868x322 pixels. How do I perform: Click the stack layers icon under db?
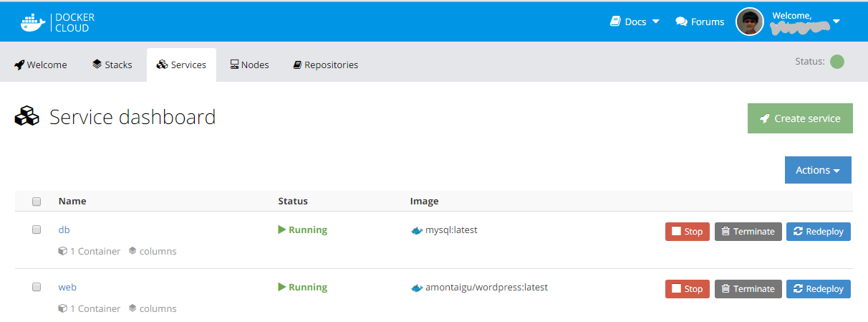coord(132,251)
